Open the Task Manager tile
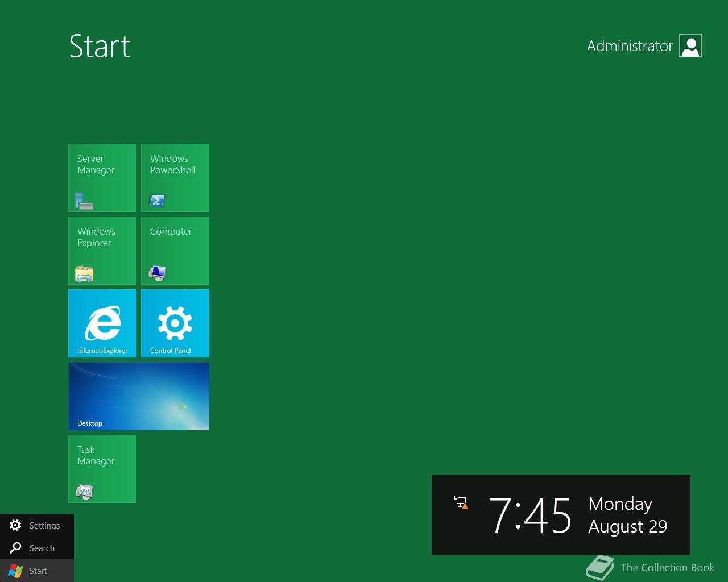The image size is (728, 582). point(102,469)
